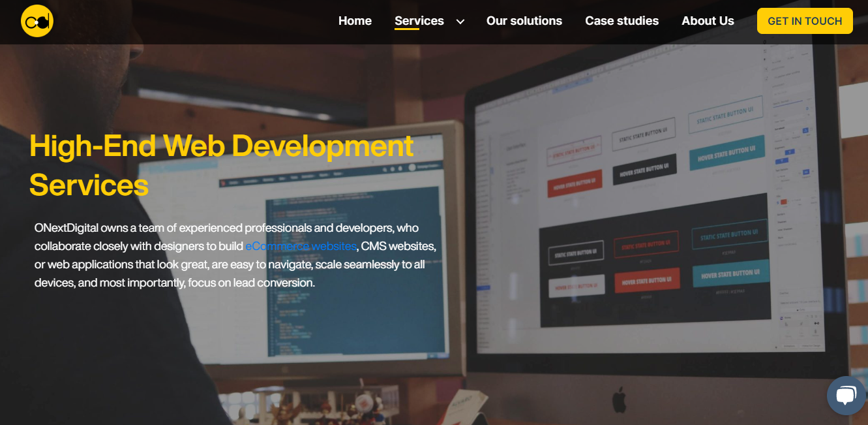
Task: Click the teal Hover State Button in the dark panel
Action: (x=730, y=275)
